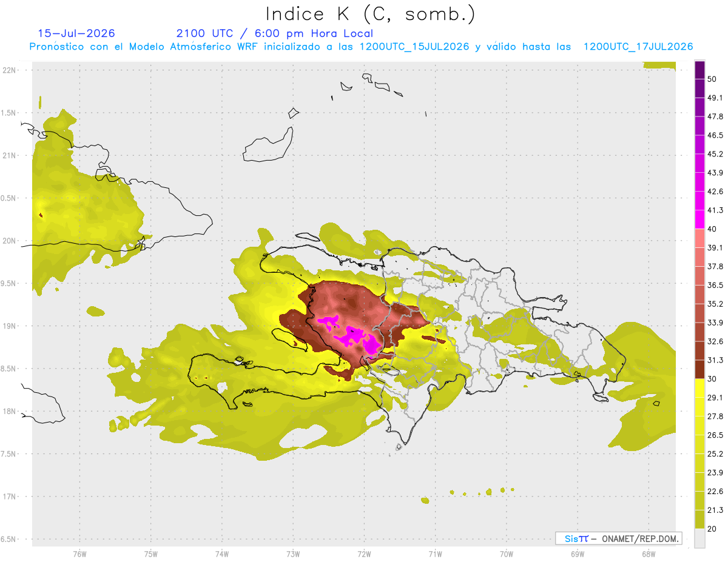Click the "76W" longitude label
728x562 pixels.
(79, 554)
